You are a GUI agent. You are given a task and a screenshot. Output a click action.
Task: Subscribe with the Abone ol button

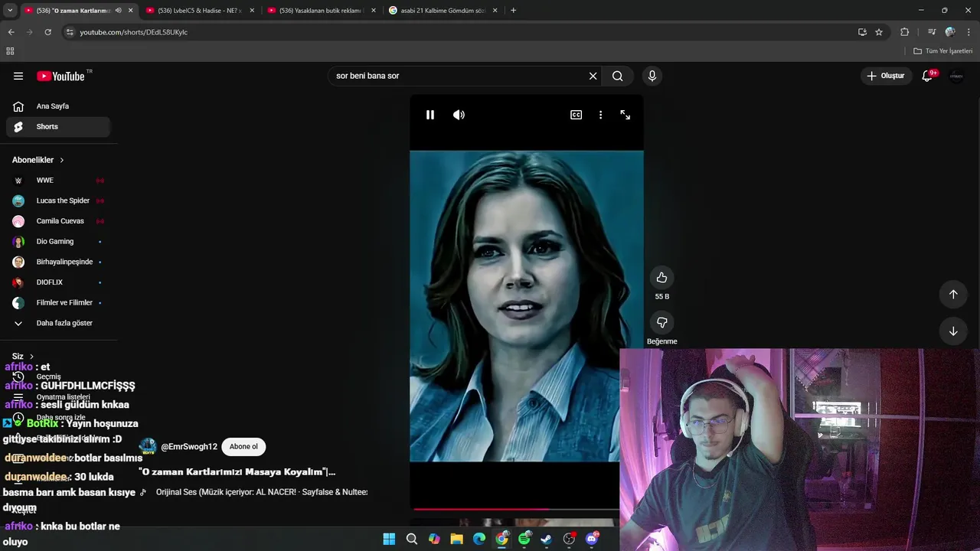click(x=243, y=446)
